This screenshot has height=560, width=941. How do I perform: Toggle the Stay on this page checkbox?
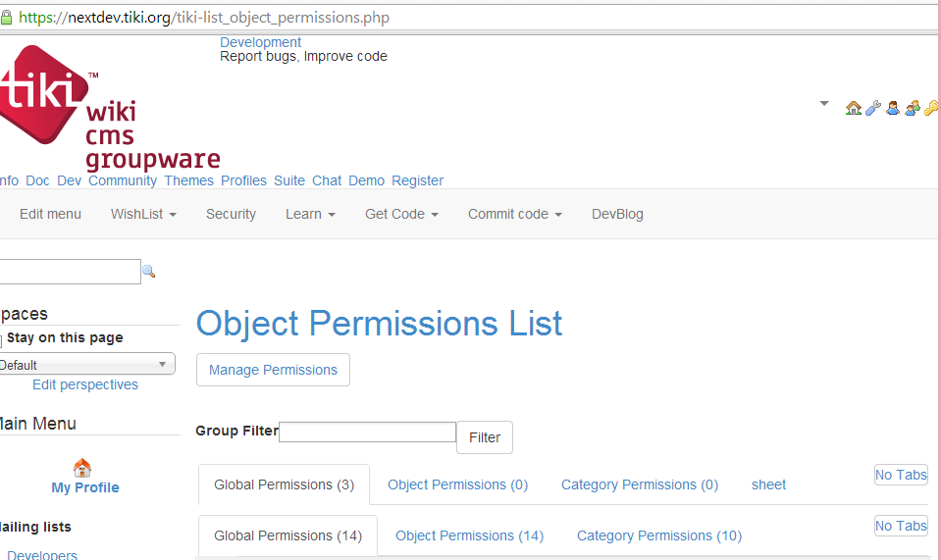coord(2,339)
